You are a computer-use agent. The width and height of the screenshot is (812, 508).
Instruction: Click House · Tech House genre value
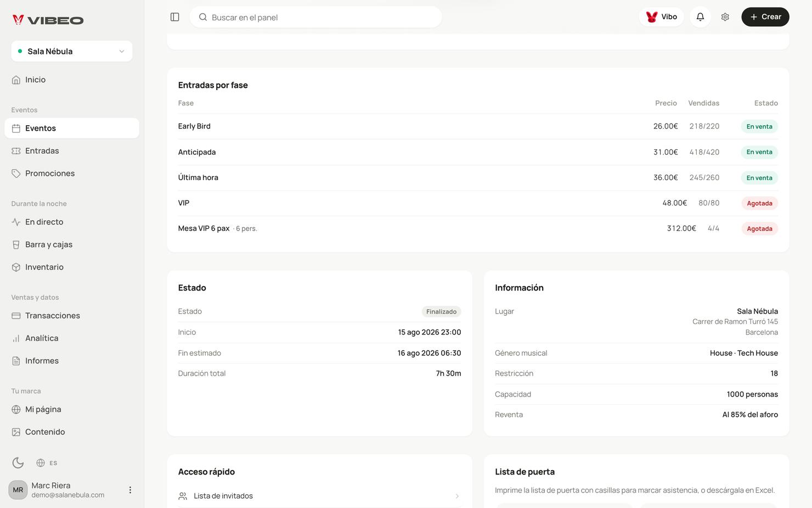(744, 353)
